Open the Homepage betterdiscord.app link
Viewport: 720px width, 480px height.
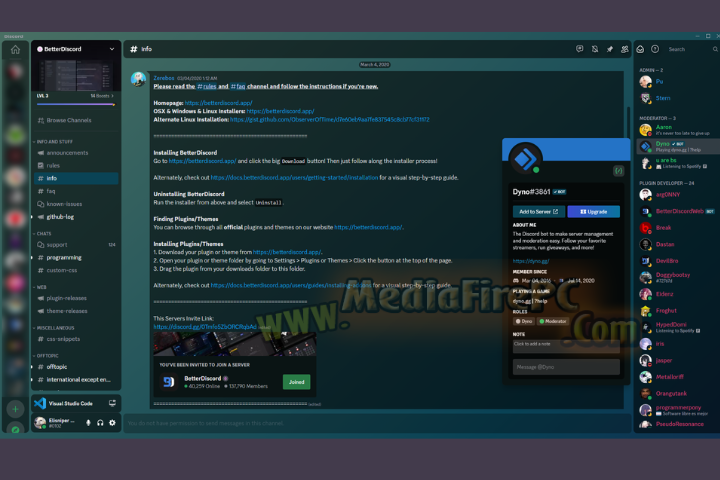pyautogui.click(x=219, y=103)
